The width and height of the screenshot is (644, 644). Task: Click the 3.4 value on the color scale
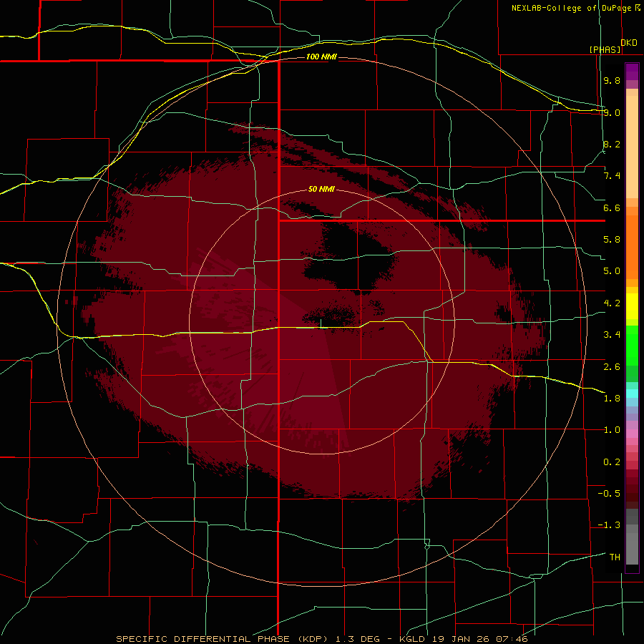612,335
